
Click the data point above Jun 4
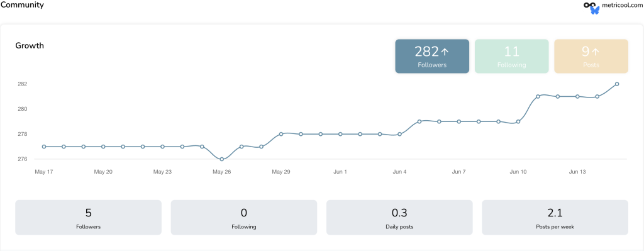coord(399,134)
